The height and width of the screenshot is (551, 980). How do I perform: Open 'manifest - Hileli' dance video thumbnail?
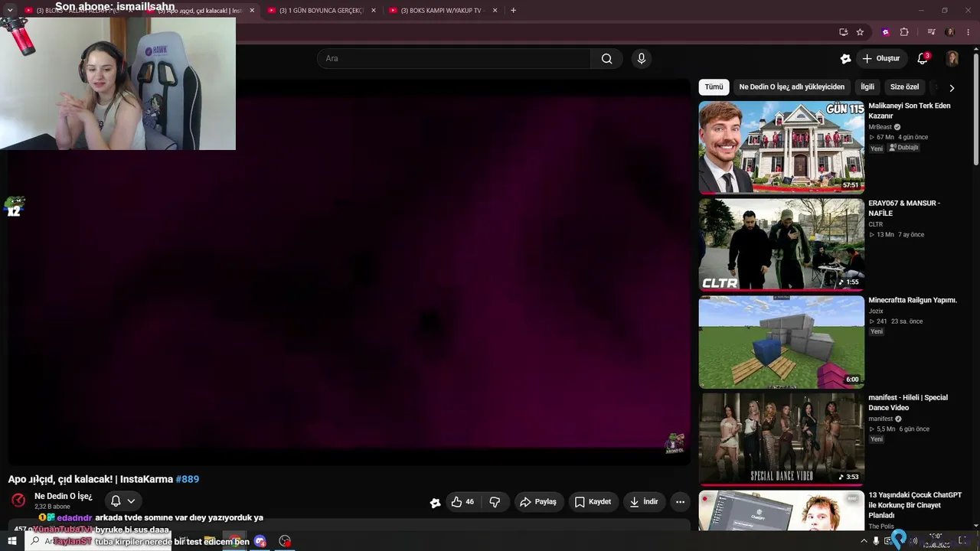pos(782,439)
